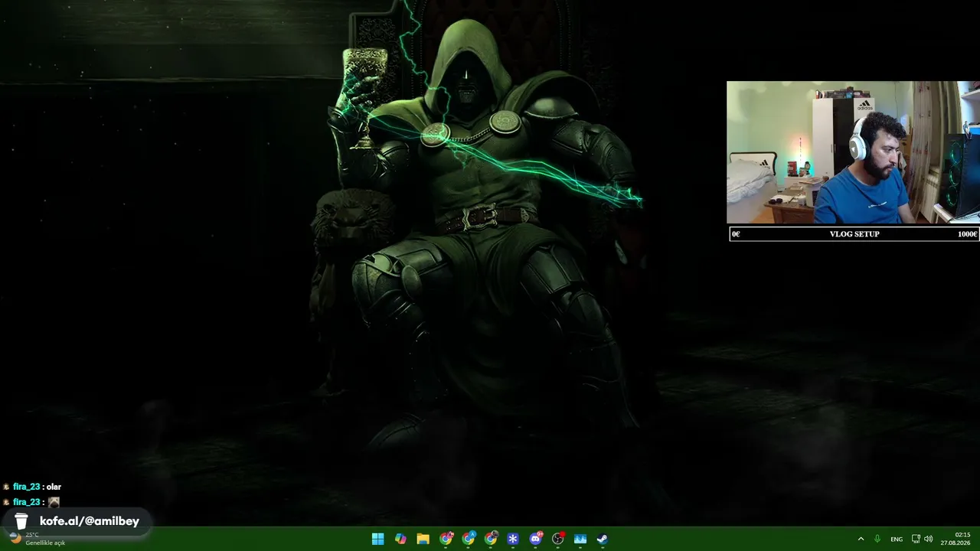980x551 pixels.
Task: Click the date 27.08.2026
Action: coord(956,543)
